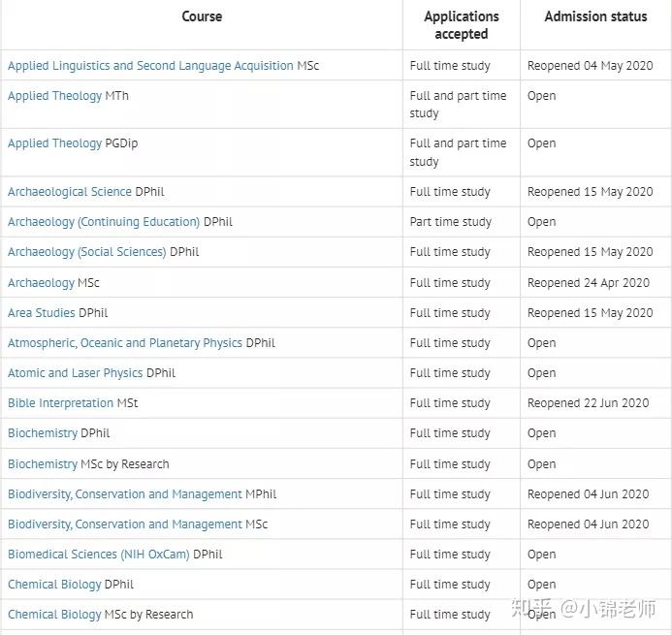Image resolution: width=672 pixels, height=635 pixels.
Task: Open the Chemical Biology DPhil link
Action: click(x=55, y=585)
